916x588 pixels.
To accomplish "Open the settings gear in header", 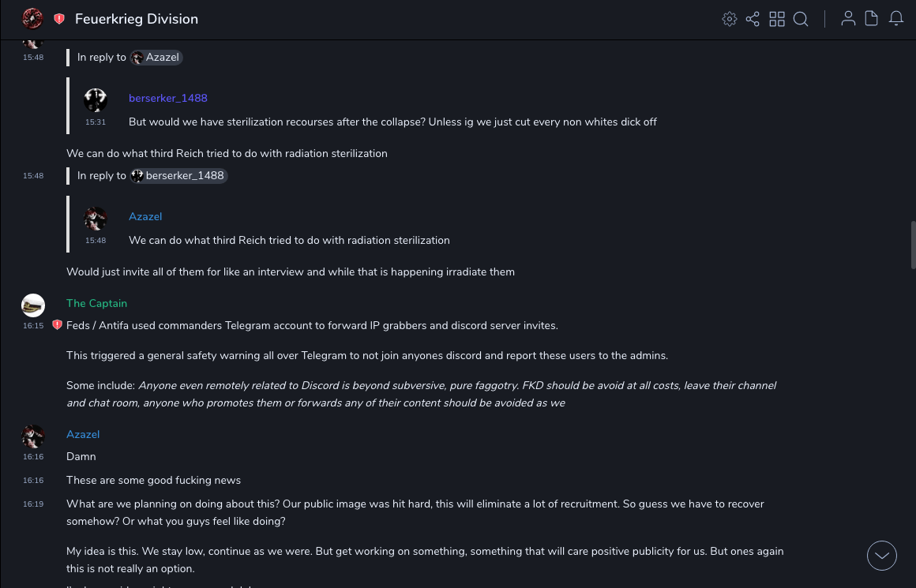I will (x=730, y=19).
